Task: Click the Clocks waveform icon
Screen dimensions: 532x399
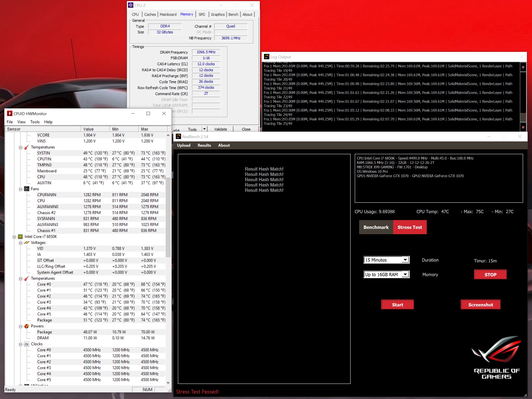Action: tap(27, 344)
